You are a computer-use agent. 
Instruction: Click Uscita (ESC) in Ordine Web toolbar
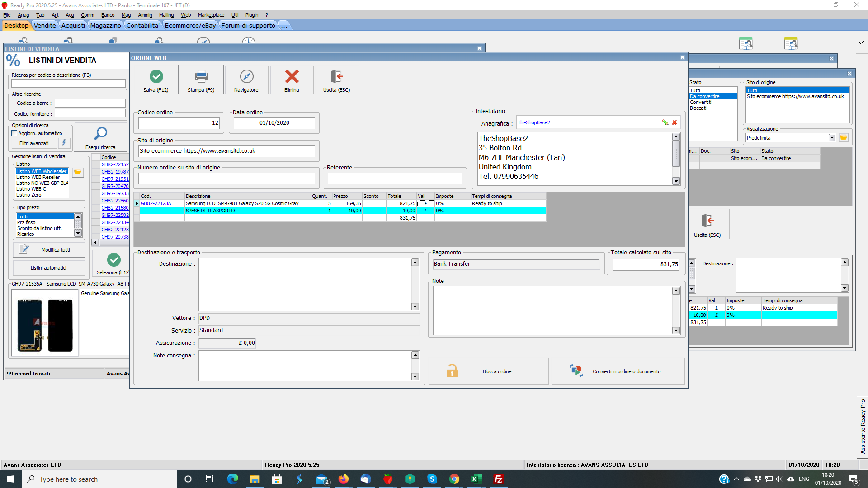(337, 80)
